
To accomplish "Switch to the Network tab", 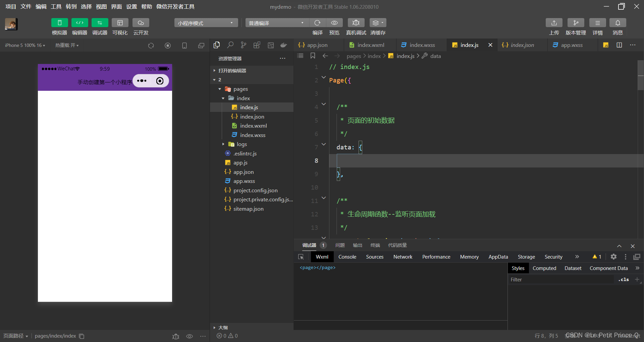I will click(403, 257).
